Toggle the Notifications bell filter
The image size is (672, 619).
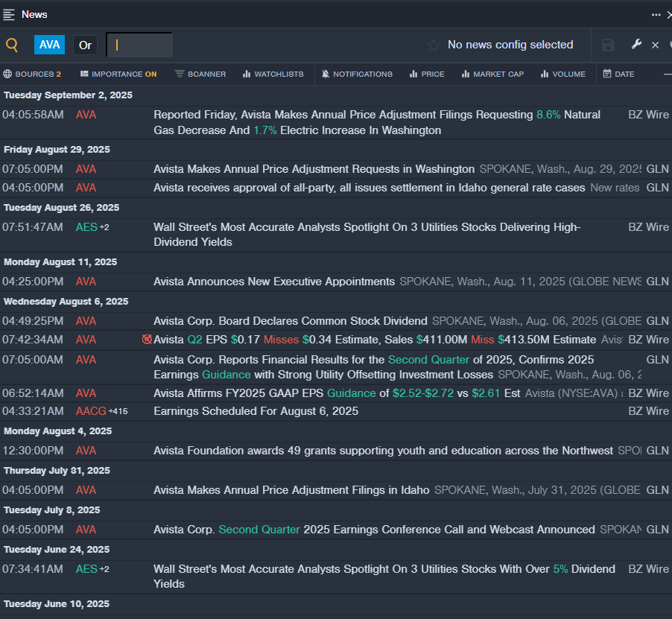pos(357,74)
